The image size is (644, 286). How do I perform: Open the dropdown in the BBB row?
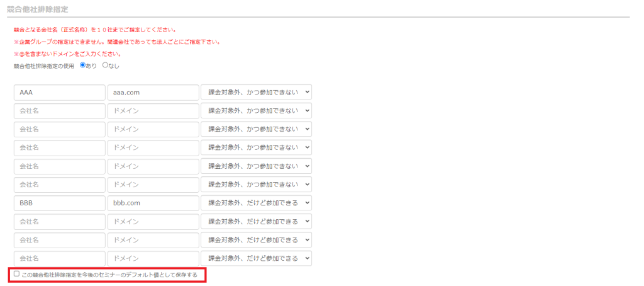click(x=256, y=203)
